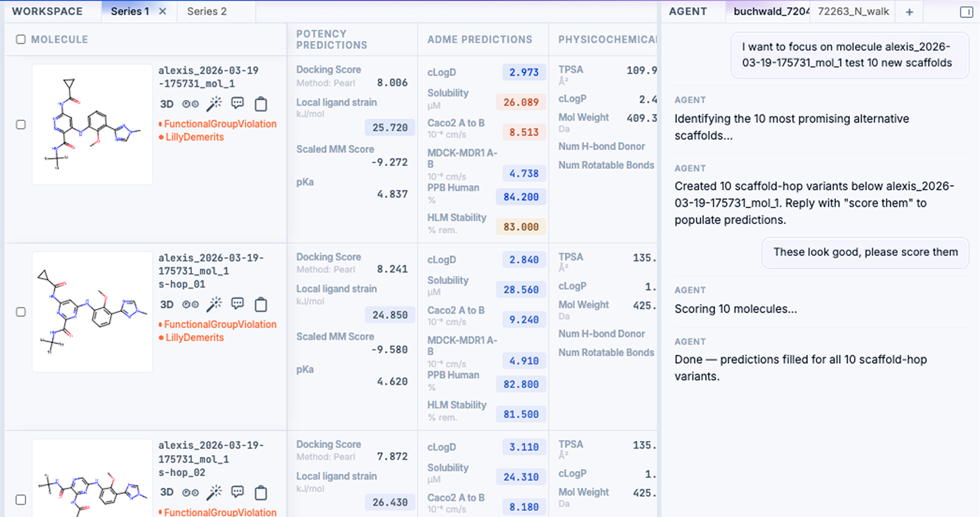The width and height of the screenshot is (980, 517).
Task: Click the POTENCY PREDICTIONS column header
Action: coord(332,39)
